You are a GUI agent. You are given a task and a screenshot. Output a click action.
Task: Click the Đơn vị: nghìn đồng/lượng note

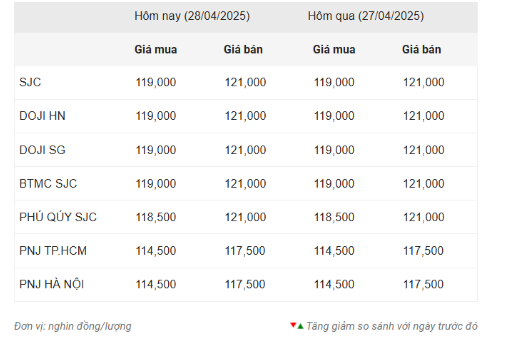tap(73, 326)
